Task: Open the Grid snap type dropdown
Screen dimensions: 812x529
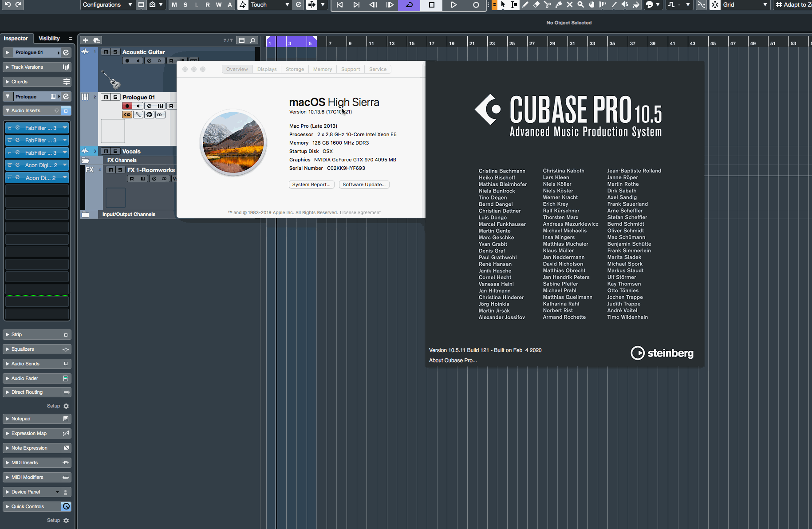Action: pyautogui.click(x=745, y=4)
